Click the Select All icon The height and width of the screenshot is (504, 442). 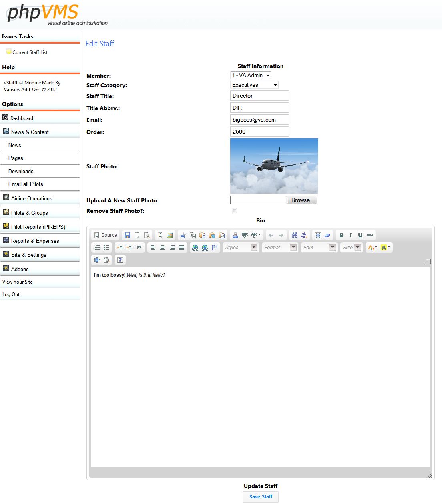click(318, 235)
